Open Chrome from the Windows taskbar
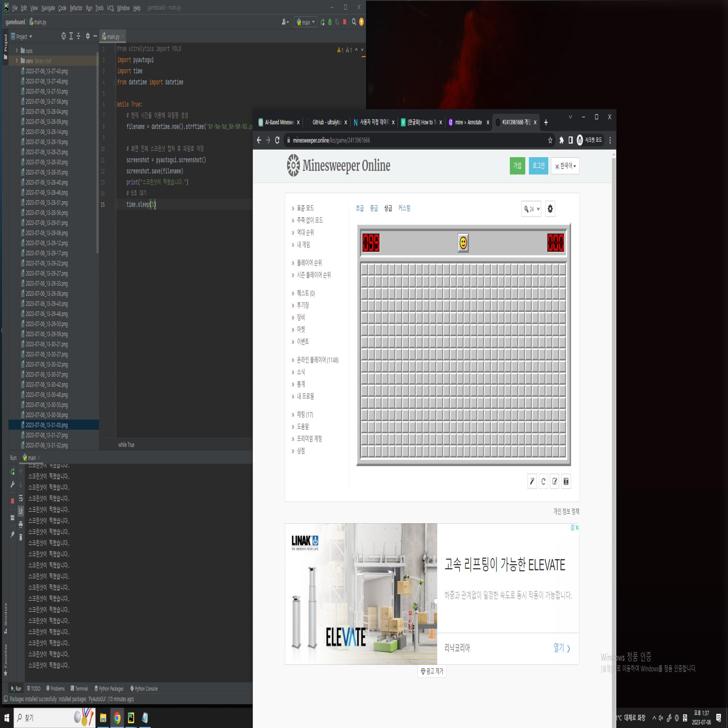728x728 pixels. [117, 718]
